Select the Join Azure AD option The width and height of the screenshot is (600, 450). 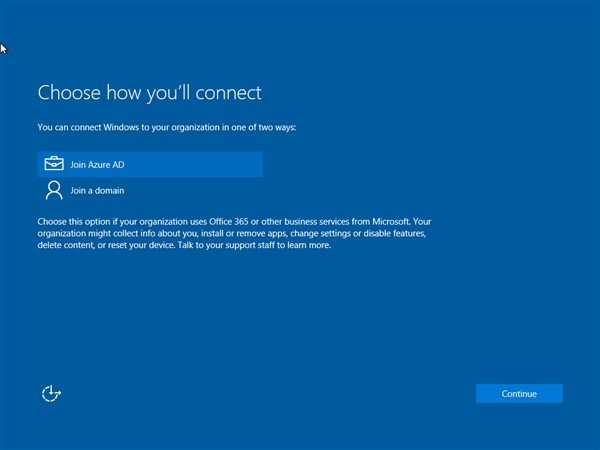point(150,164)
